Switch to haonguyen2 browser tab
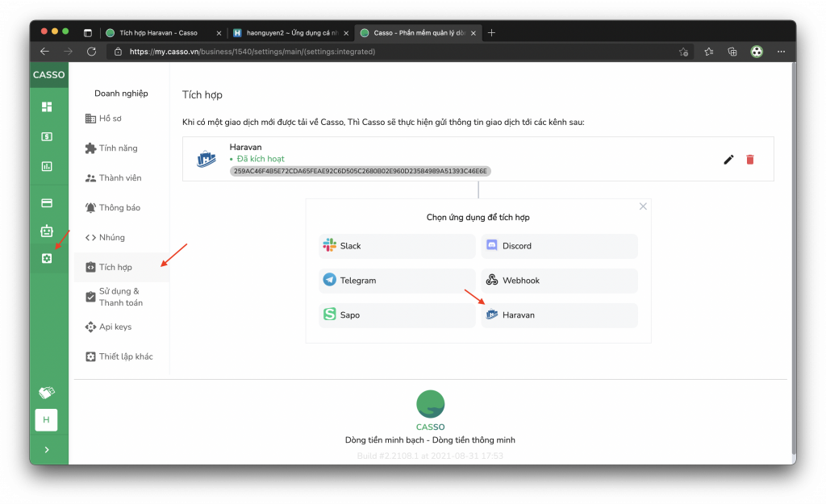Screen dimensions: 826x504 (291, 32)
